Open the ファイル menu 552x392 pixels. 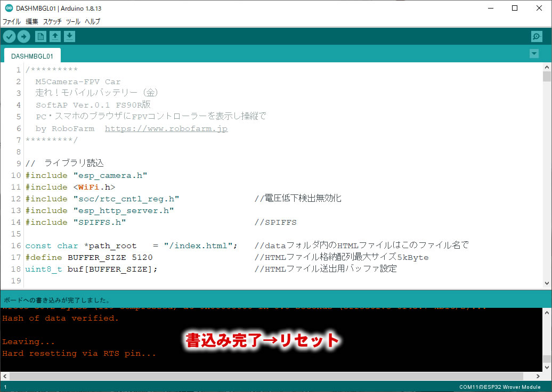pyautogui.click(x=12, y=21)
